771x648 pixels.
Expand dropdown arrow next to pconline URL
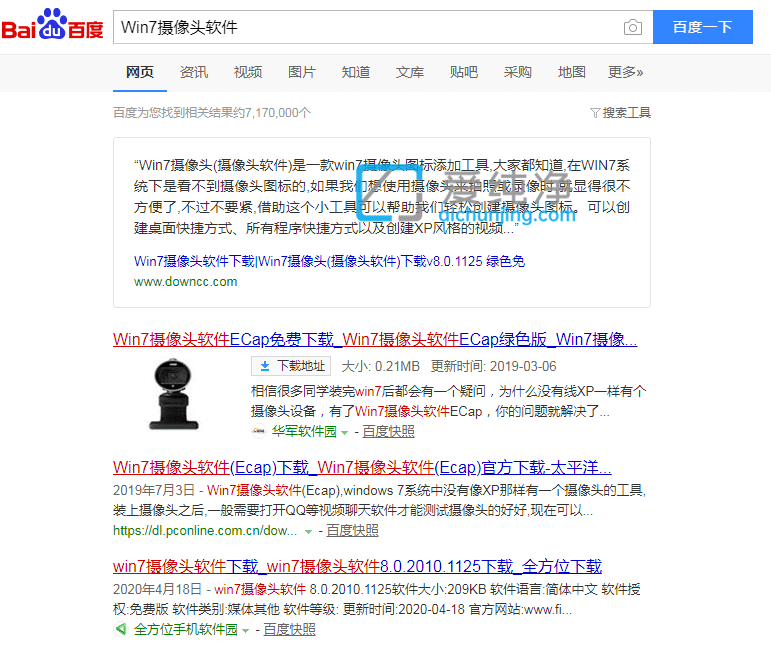pyautogui.click(x=308, y=531)
